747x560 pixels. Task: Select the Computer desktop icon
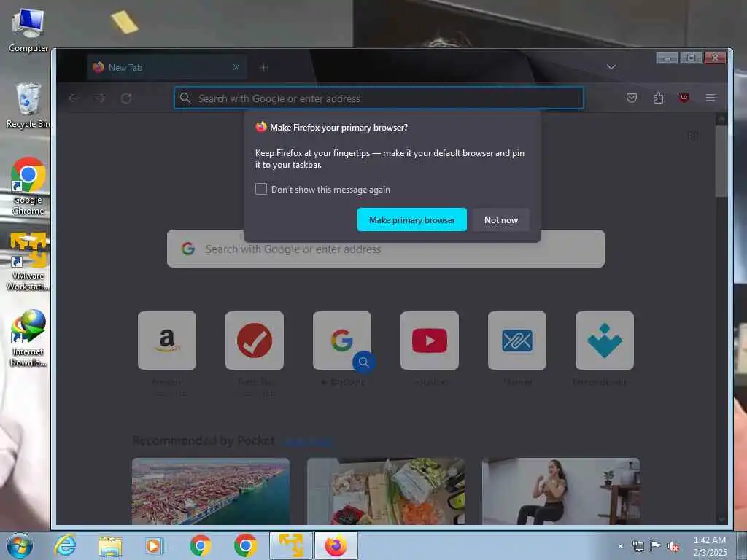click(x=28, y=30)
